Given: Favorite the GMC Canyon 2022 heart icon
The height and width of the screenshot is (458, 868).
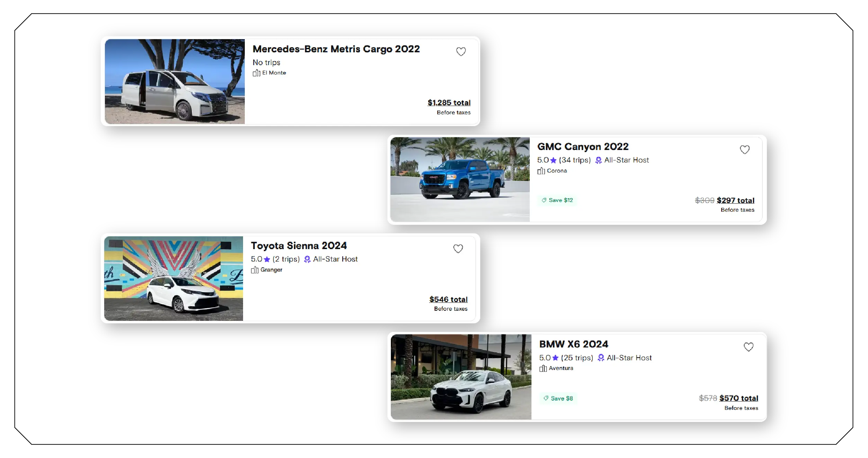Looking at the screenshot, I should pos(745,150).
